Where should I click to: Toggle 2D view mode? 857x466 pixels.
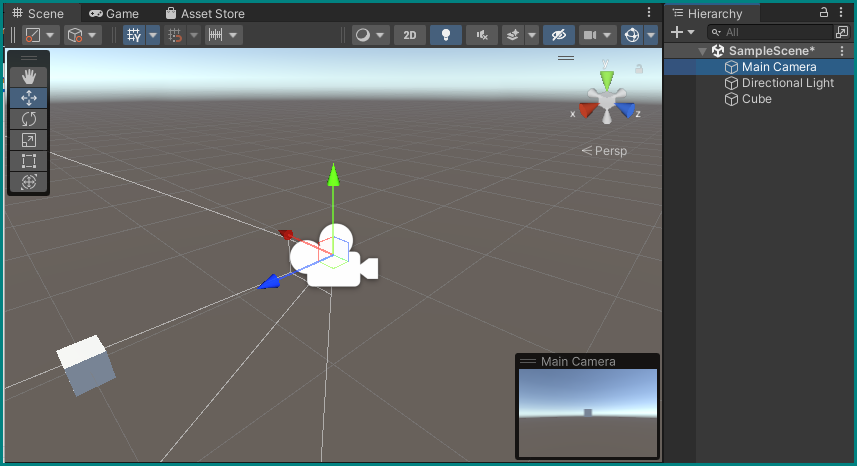tap(410, 35)
